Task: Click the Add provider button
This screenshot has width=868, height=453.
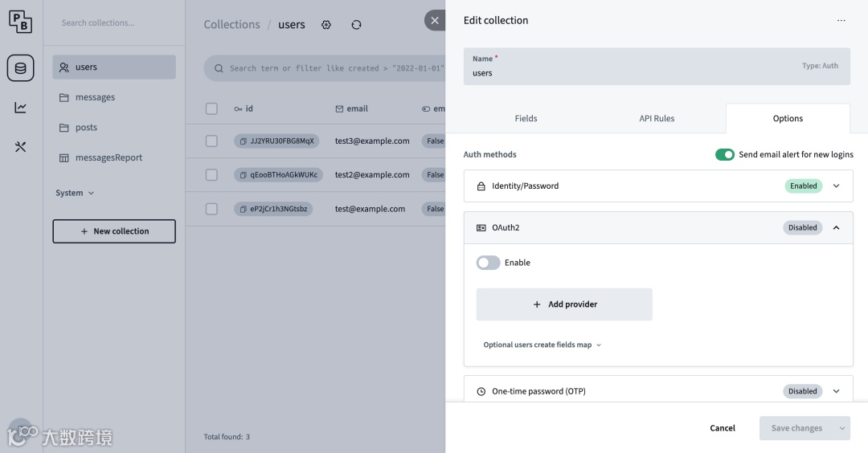Action: [x=564, y=305]
